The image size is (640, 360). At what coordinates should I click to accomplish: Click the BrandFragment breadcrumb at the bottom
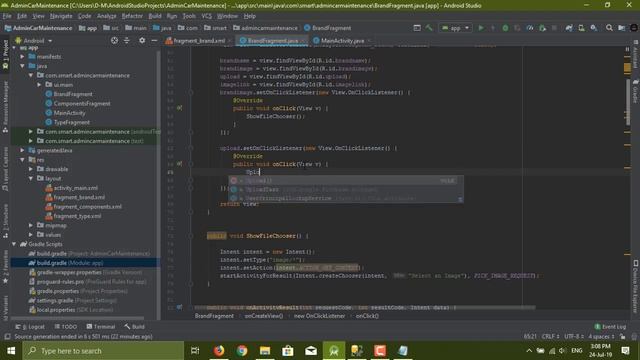tap(214, 316)
